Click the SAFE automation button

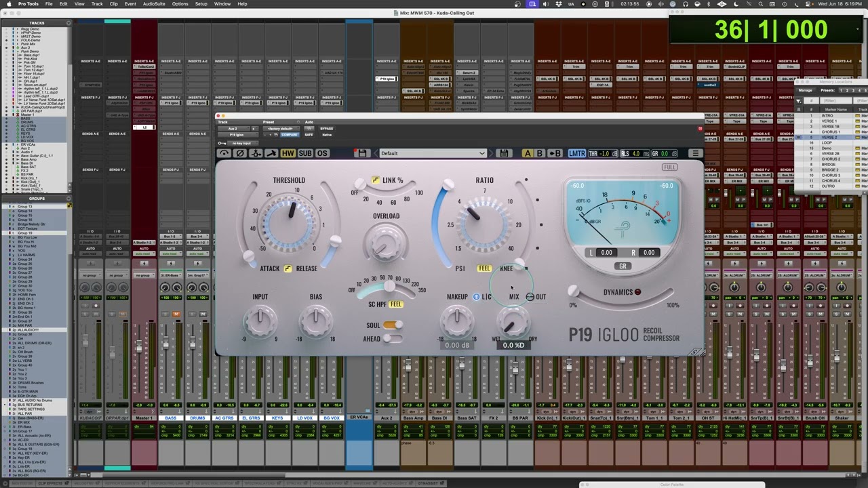pos(309,135)
